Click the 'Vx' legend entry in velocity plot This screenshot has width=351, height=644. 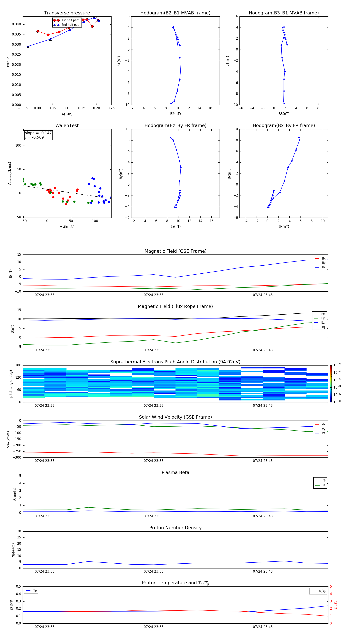coord(320,425)
